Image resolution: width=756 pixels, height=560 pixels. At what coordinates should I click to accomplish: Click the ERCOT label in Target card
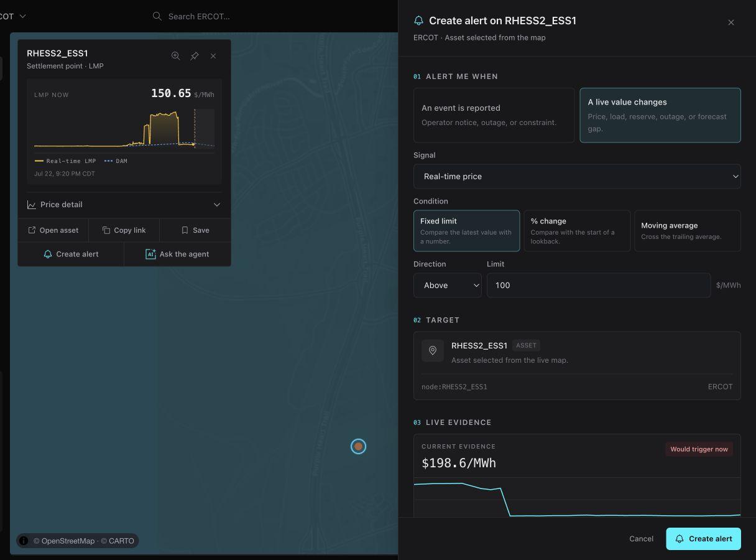pyautogui.click(x=720, y=386)
